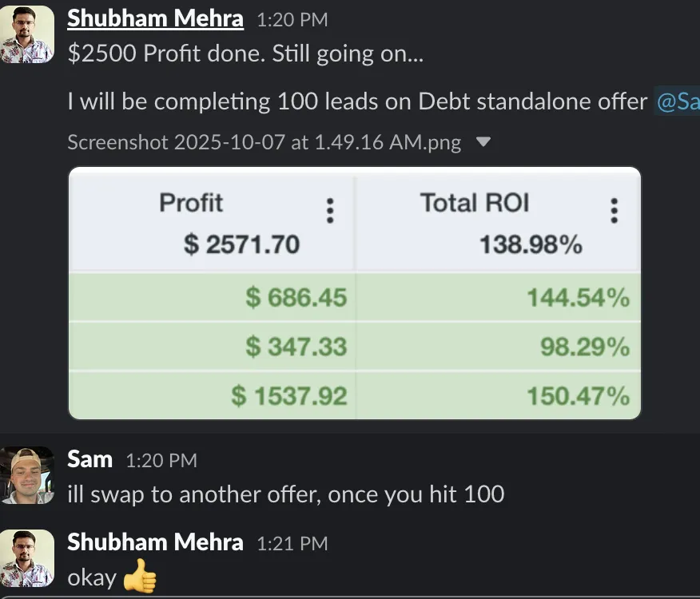Collapse the screenshot attachment using the arrow
This screenshot has height=599, width=700.
click(483, 142)
